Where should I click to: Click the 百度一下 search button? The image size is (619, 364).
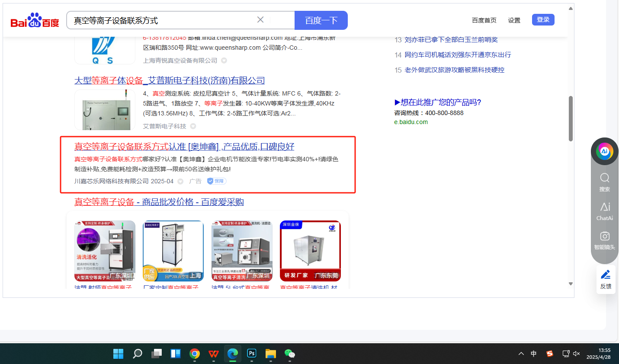[321, 20]
